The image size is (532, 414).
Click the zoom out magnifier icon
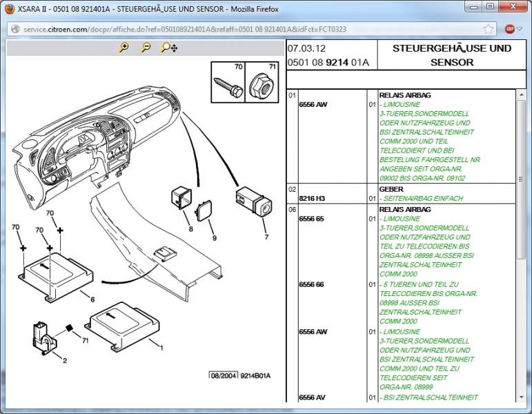click(x=146, y=47)
